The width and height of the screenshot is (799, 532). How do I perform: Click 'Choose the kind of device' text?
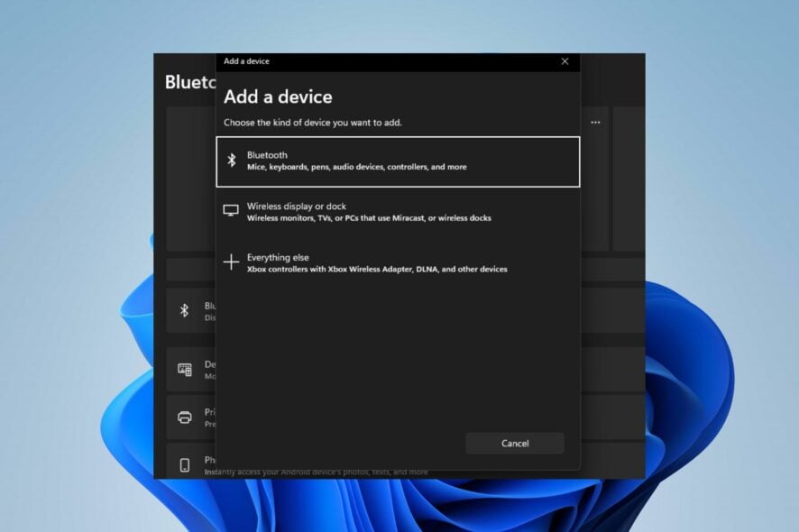click(x=312, y=123)
